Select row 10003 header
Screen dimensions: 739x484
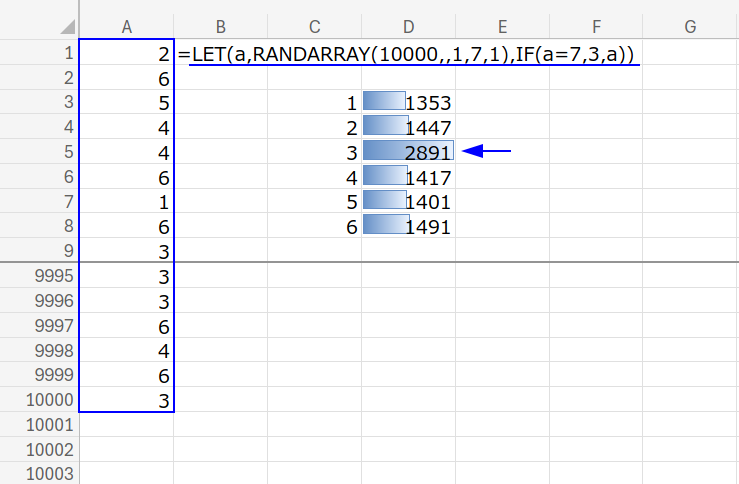pos(39,474)
